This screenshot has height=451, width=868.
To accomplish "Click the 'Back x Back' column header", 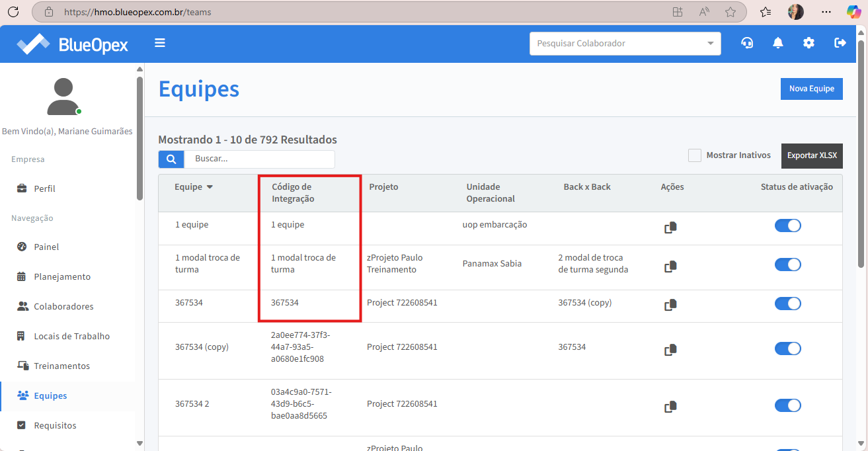I will coord(587,187).
